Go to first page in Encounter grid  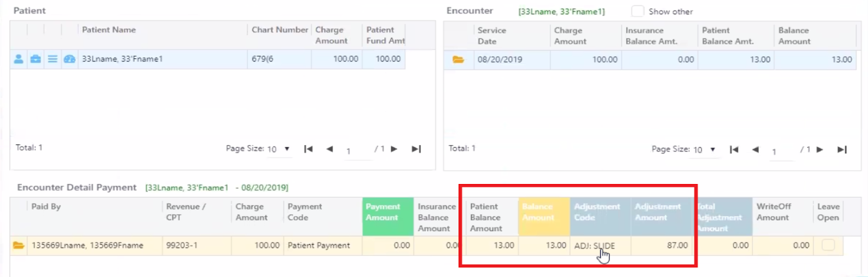(734, 149)
